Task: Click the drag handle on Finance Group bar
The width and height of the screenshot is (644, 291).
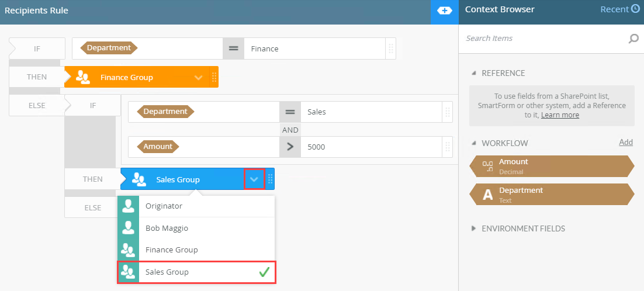Action: tap(213, 77)
